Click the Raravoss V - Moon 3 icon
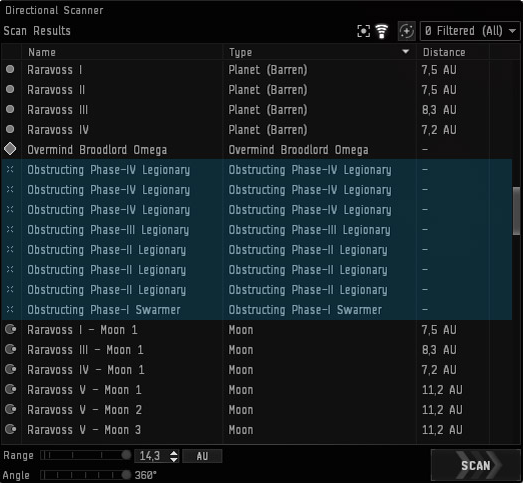Image resolution: width=523 pixels, height=483 pixels. pyautogui.click(x=11, y=429)
